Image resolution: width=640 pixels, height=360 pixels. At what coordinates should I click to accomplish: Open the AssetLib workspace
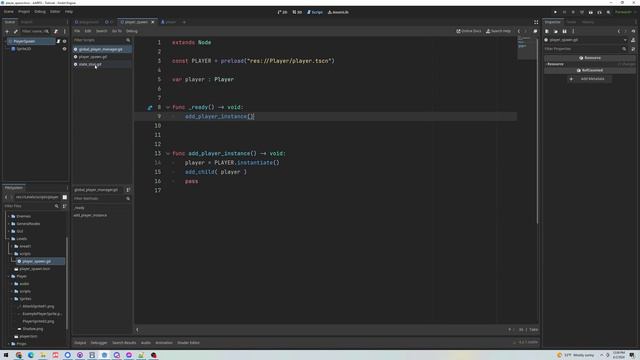tap(338, 12)
